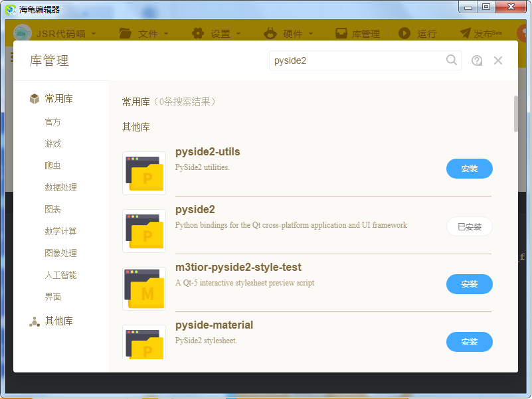532x399 pixels.
Task: Expand the 文件 menu dropdown arrow
Action: tap(166, 34)
